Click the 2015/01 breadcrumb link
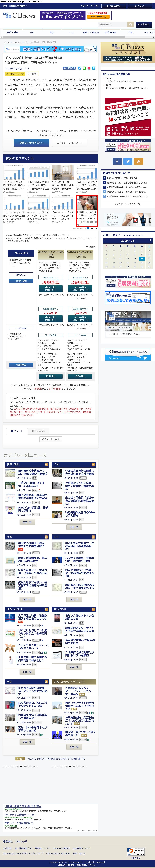 (17, 43)
